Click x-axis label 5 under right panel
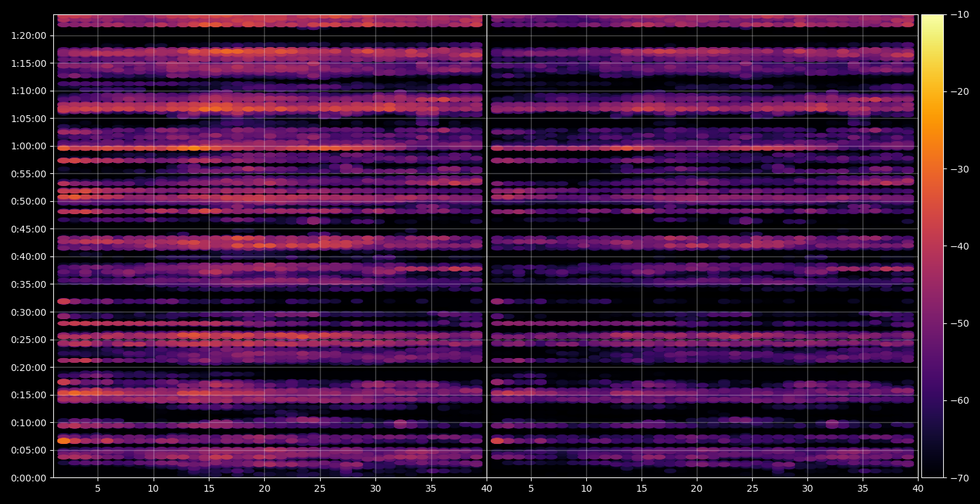Image resolution: width=980 pixels, height=504 pixels. [x=530, y=489]
